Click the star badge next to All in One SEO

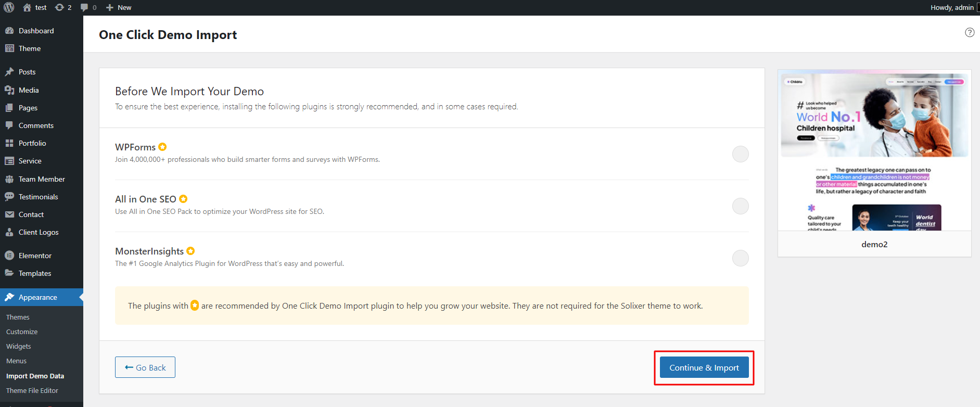coord(183,199)
